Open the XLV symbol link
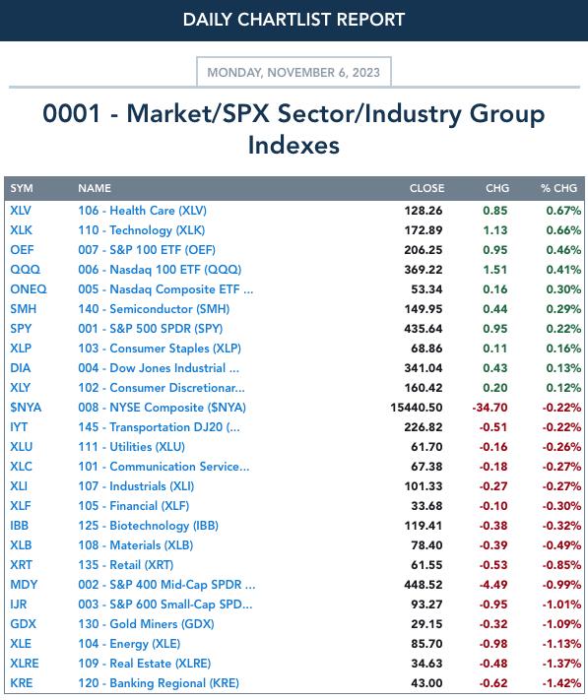The height and width of the screenshot is (700, 588). [x=21, y=211]
